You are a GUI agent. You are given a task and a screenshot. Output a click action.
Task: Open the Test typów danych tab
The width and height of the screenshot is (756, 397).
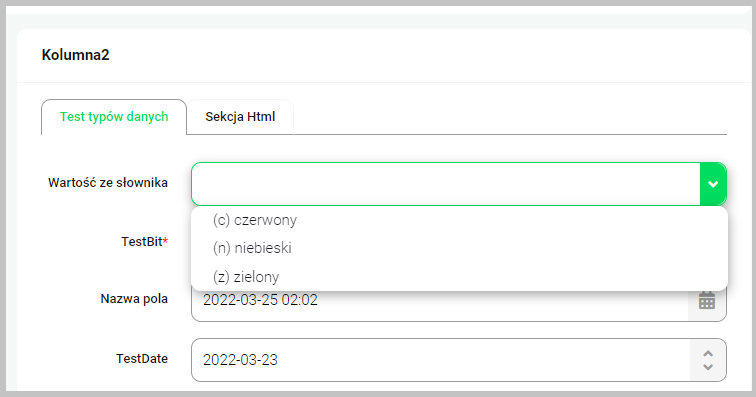click(x=114, y=117)
